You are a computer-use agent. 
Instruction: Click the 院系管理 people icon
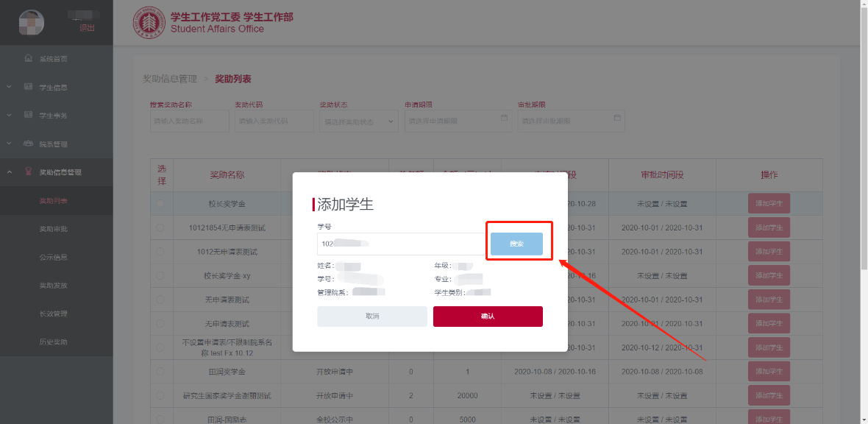(28, 144)
